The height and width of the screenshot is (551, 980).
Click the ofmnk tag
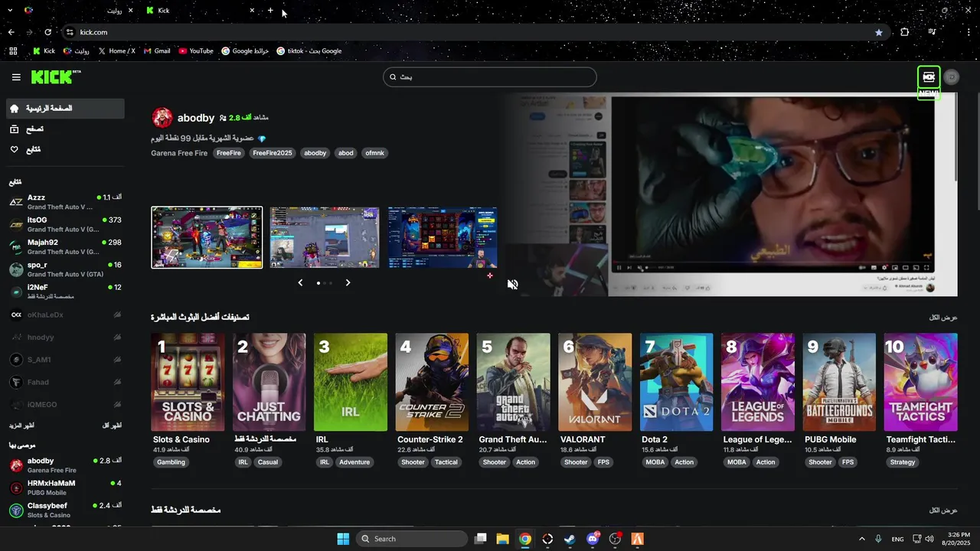pyautogui.click(x=374, y=153)
